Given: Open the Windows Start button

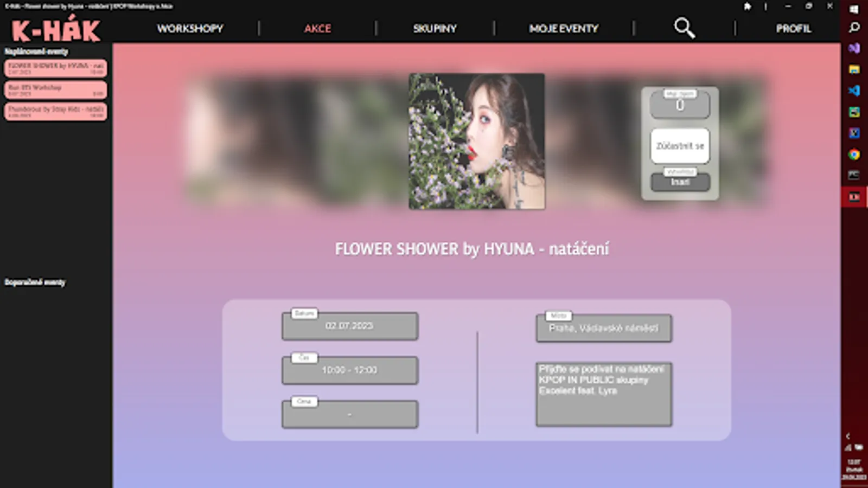Looking at the screenshot, I should pos(854,9).
